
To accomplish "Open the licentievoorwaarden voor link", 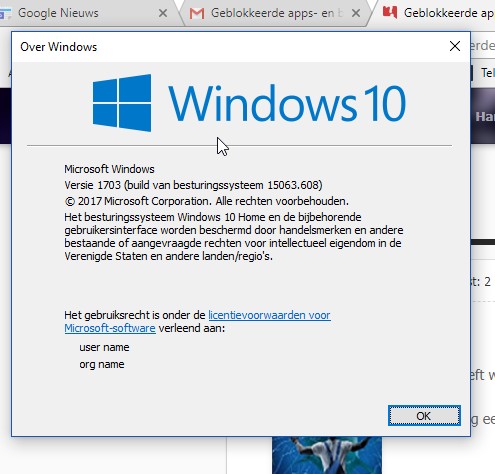I will pos(269,315).
